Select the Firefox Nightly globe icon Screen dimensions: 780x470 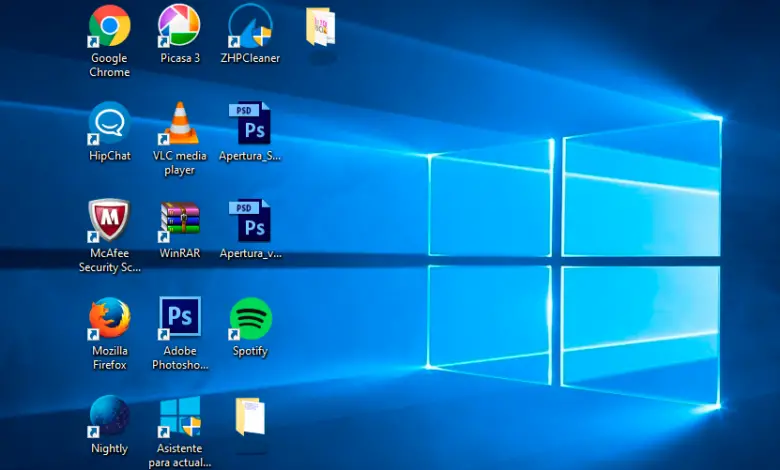coord(109,416)
